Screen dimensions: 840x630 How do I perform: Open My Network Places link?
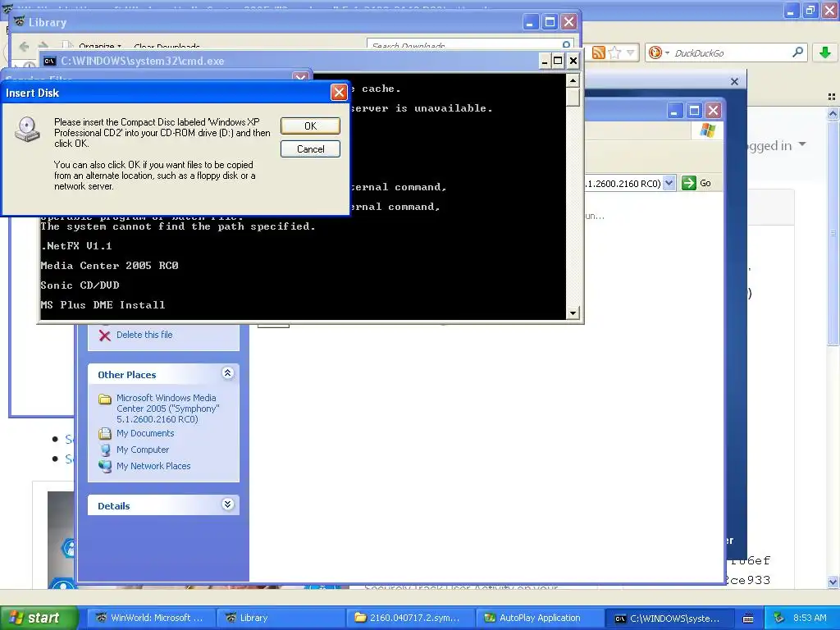pos(153,466)
